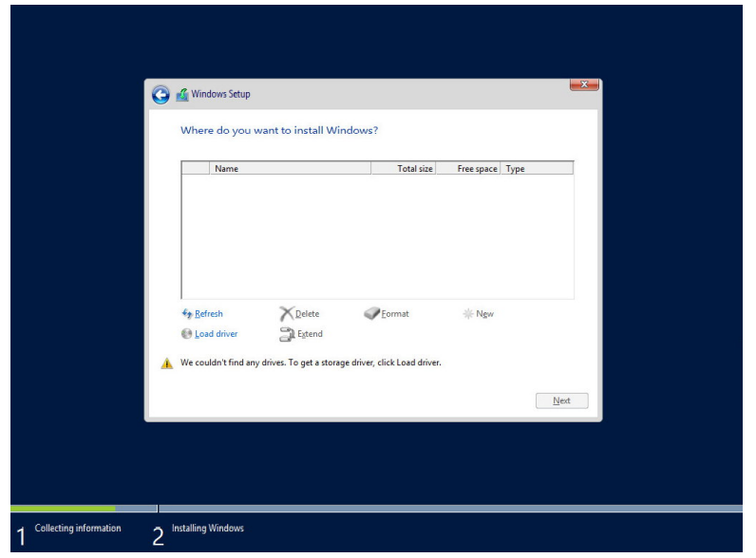The image size is (756, 558).
Task: Click the 'Where do you want to install Windows?' heading
Action: point(279,130)
